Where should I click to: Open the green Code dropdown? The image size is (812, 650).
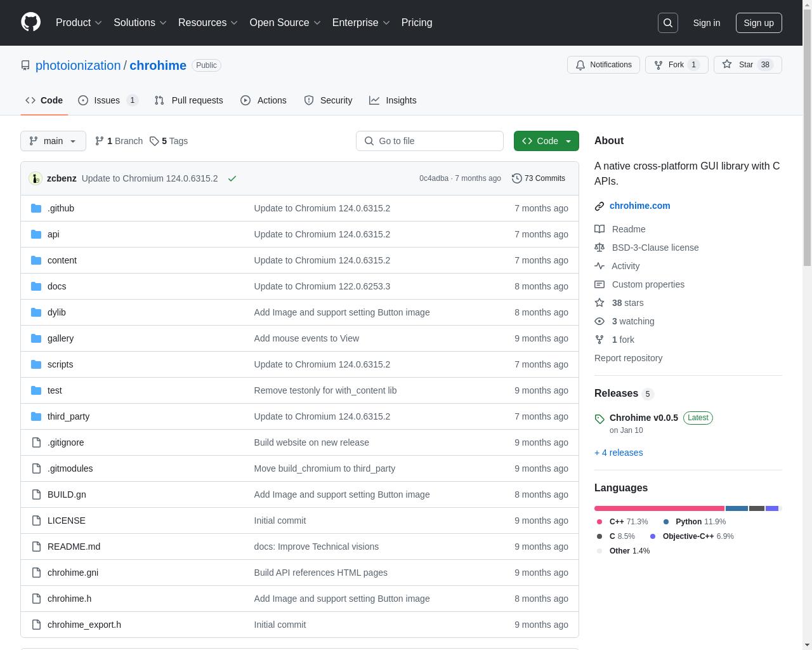546,141
